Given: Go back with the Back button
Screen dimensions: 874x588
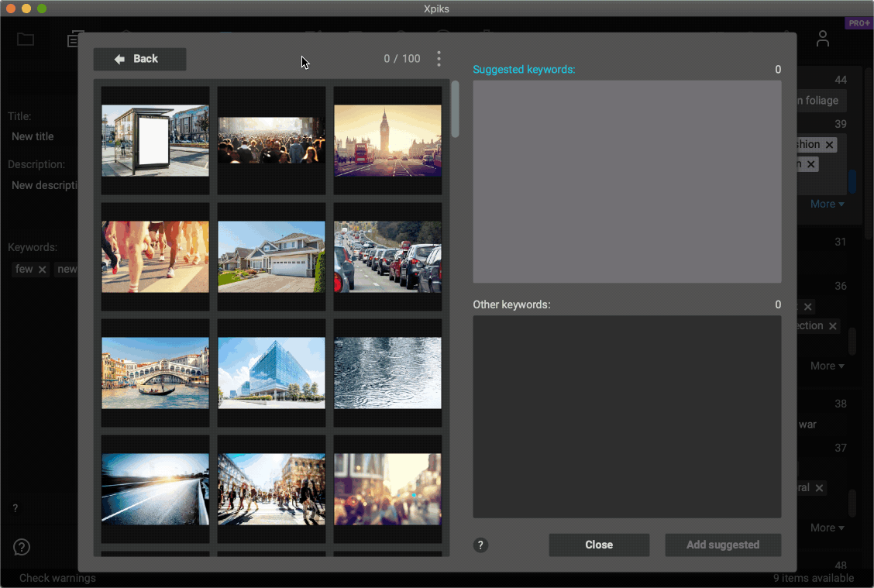Looking at the screenshot, I should (139, 59).
